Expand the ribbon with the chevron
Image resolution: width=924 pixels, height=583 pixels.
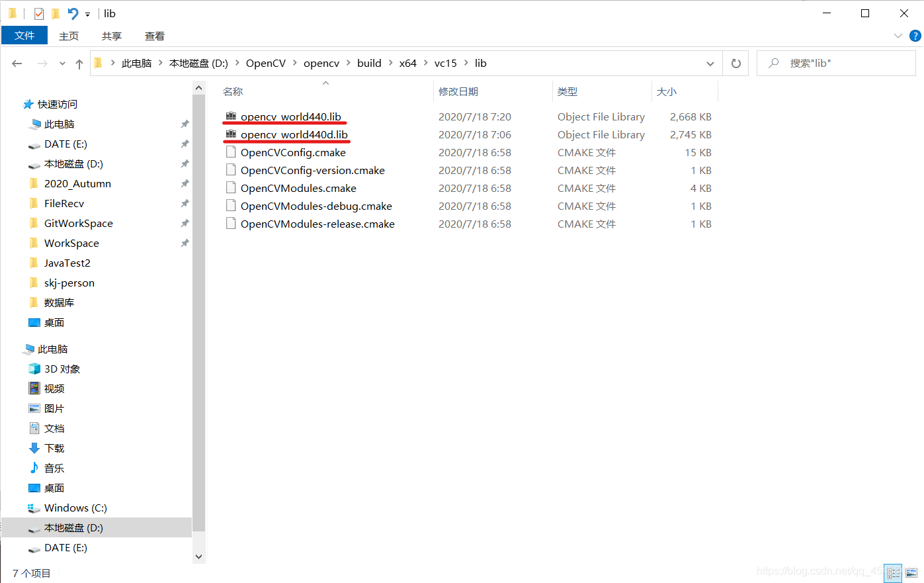[x=898, y=36]
